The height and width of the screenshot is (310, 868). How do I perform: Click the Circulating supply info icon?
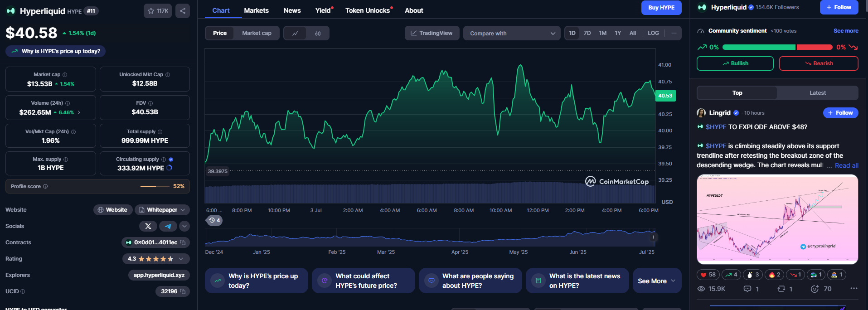coord(164,160)
